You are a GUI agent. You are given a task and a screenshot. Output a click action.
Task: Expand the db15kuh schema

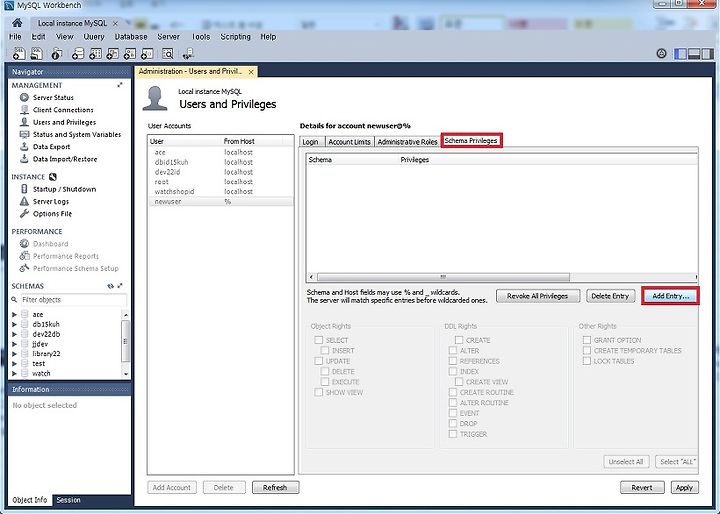tap(14, 324)
